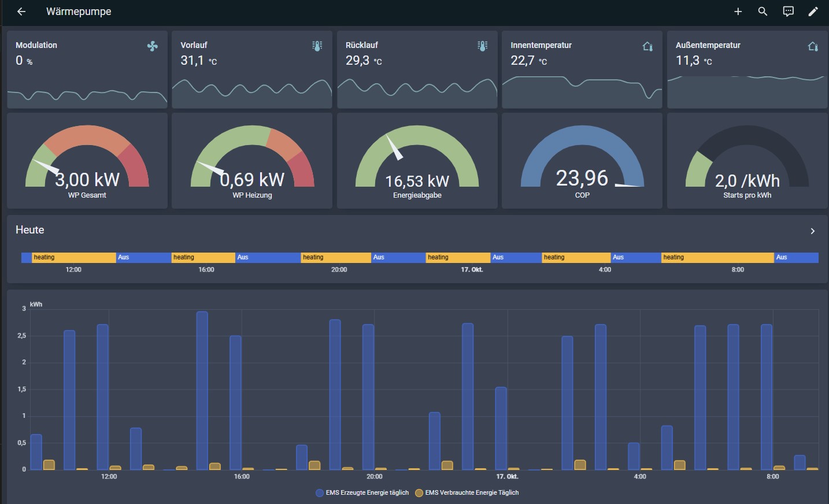Click the back arrow next to Wärmepumpe

pos(21,12)
